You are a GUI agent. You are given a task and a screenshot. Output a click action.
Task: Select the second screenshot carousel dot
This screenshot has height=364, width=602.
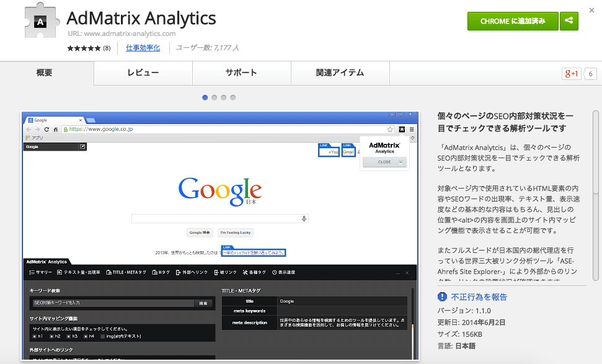[215, 97]
